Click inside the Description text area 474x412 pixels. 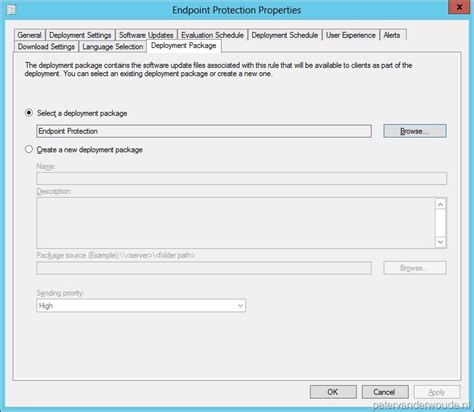click(235, 223)
